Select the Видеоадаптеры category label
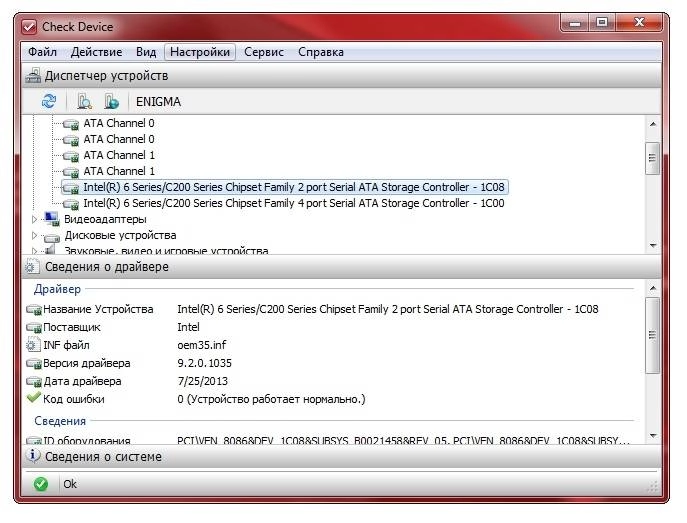687x523 pixels. point(105,219)
